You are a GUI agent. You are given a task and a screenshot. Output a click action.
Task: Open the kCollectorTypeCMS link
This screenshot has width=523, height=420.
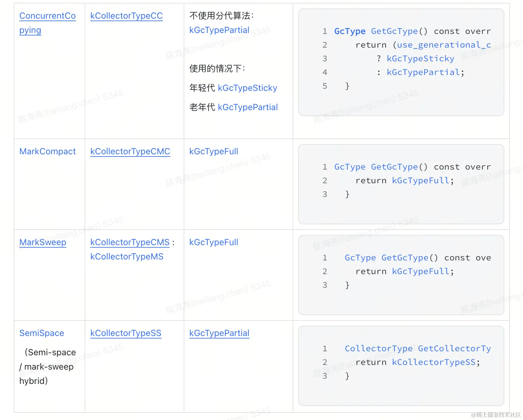click(130, 242)
